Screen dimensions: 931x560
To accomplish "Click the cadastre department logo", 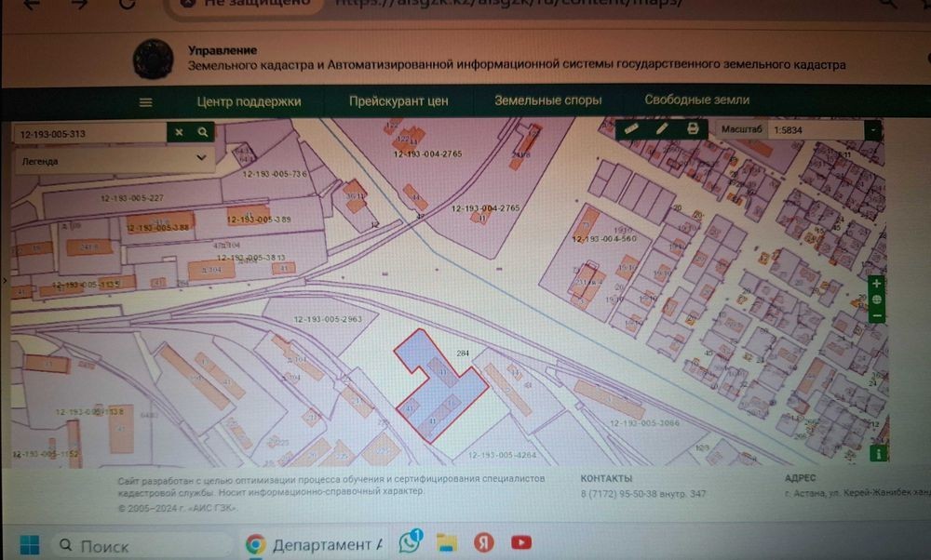I will pyautogui.click(x=153, y=60).
